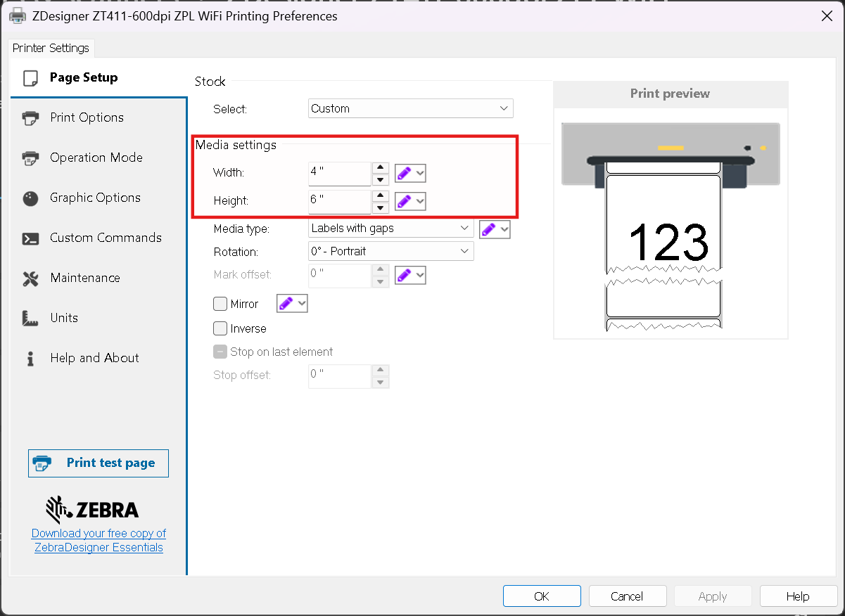Select the Page Setup section
The image size is (845, 616).
tap(83, 77)
